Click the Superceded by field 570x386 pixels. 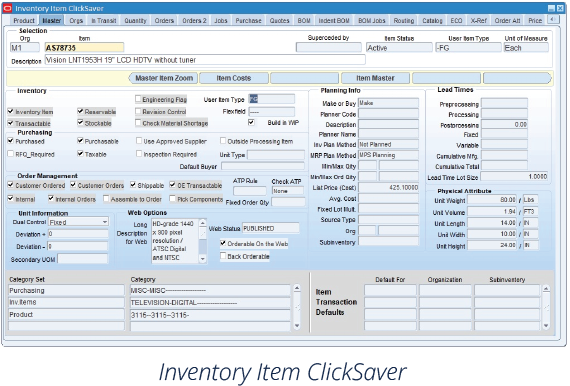329,48
